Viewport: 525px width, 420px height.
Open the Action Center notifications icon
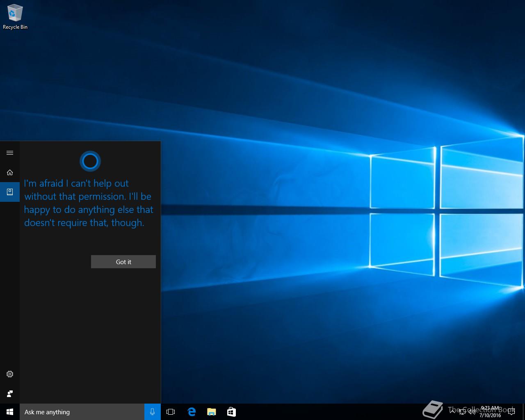511,412
